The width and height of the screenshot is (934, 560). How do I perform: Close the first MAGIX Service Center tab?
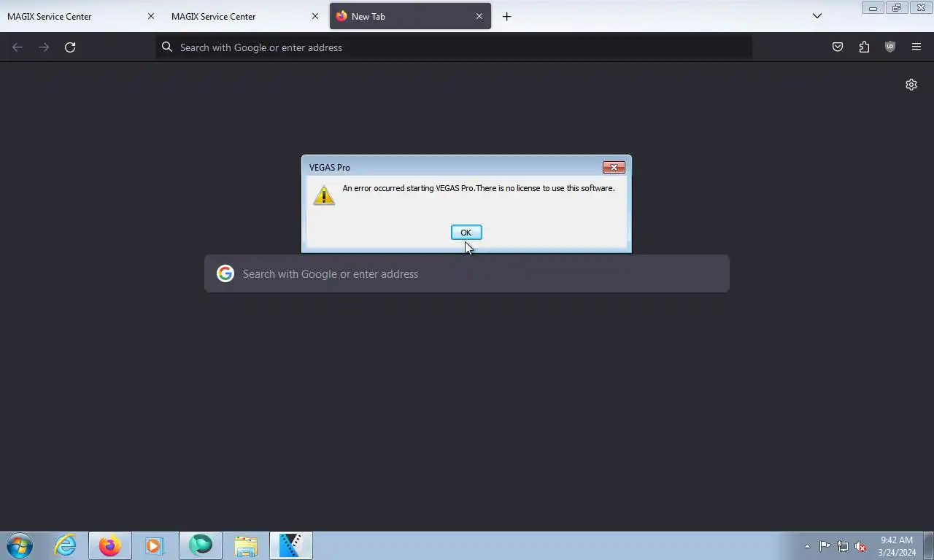[x=151, y=16]
